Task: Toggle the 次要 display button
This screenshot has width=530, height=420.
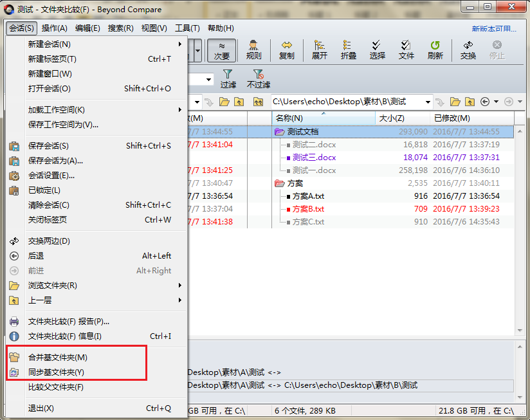Action: click(222, 50)
